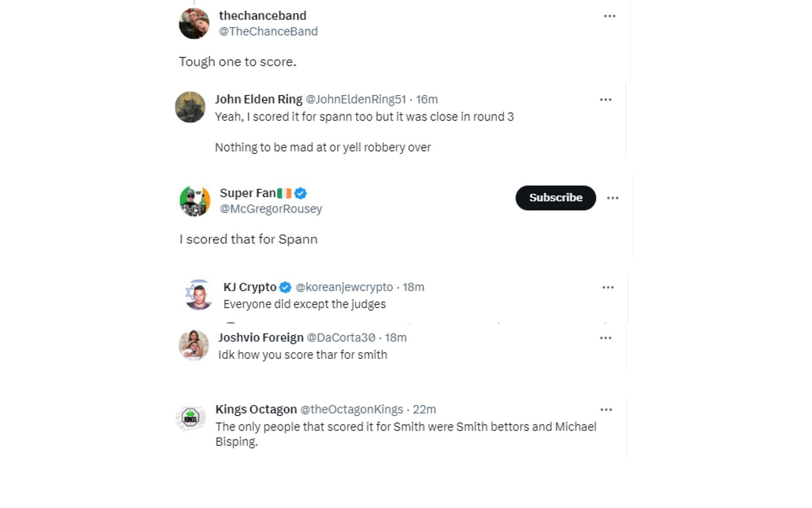
Task: Go to @koreanjewcrypto's profile handle
Action: (x=344, y=287)
